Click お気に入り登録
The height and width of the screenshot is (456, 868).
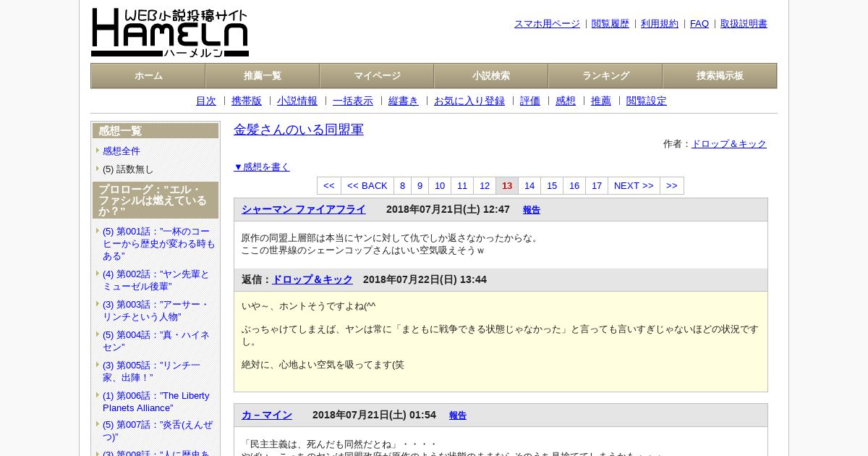pyautogui.click(x=469, y=101)
